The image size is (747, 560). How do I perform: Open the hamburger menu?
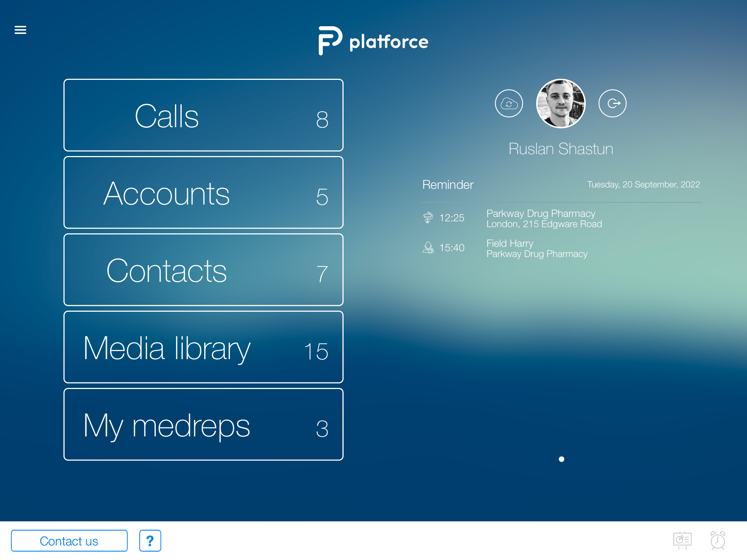pos(20,30)
